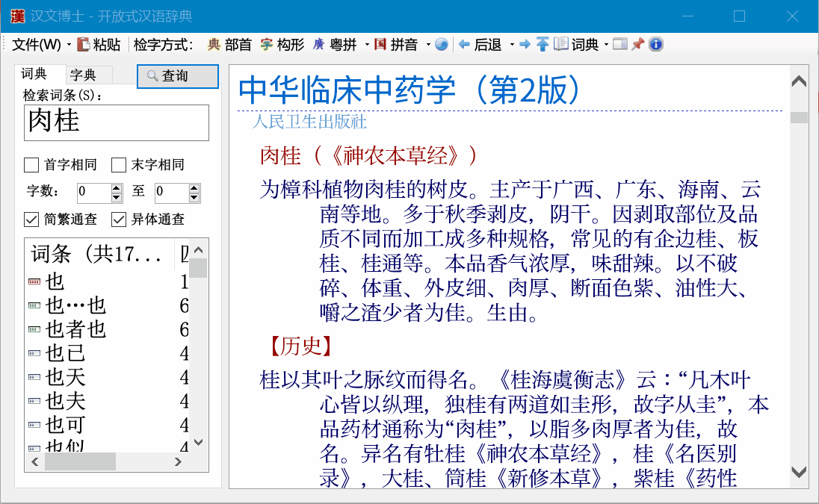The width and height of the screenshot is (819, 504).
Task: Switch to the 词典 tab
Action: (x=34, y=74)
